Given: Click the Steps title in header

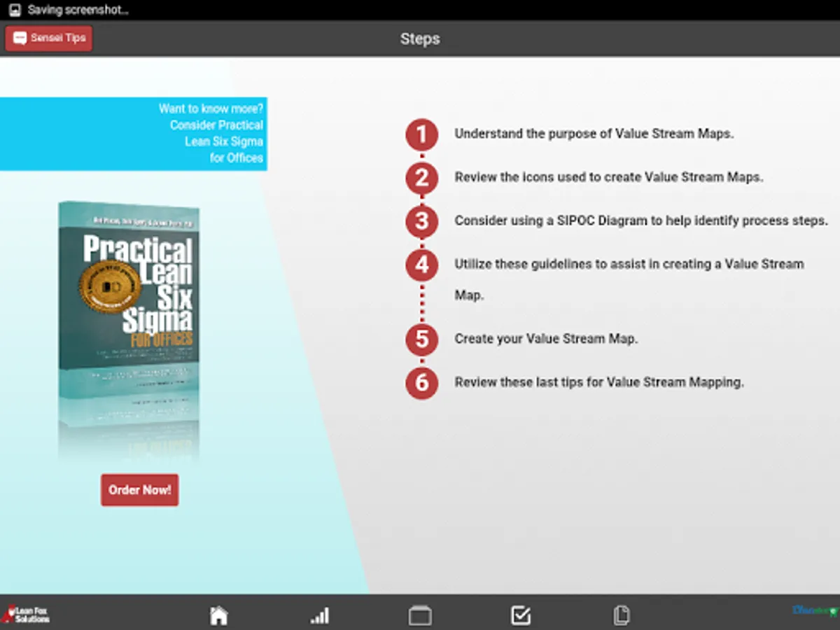Looking at the screenshot, I should point(420,38).
